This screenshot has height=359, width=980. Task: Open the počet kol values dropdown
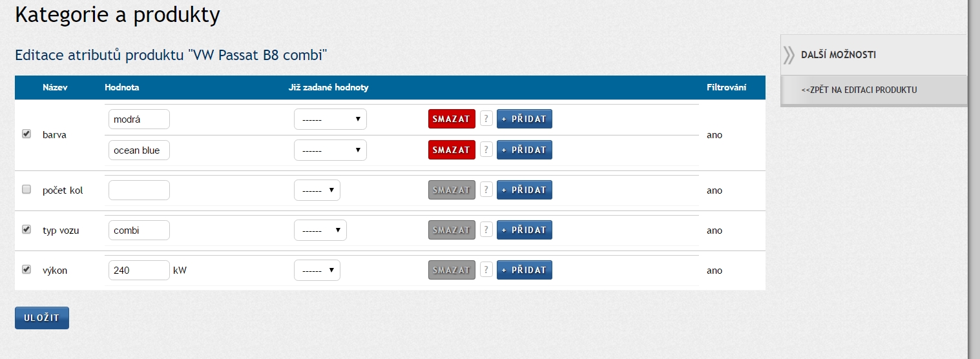pyautogui.click(x=317, y=190)
